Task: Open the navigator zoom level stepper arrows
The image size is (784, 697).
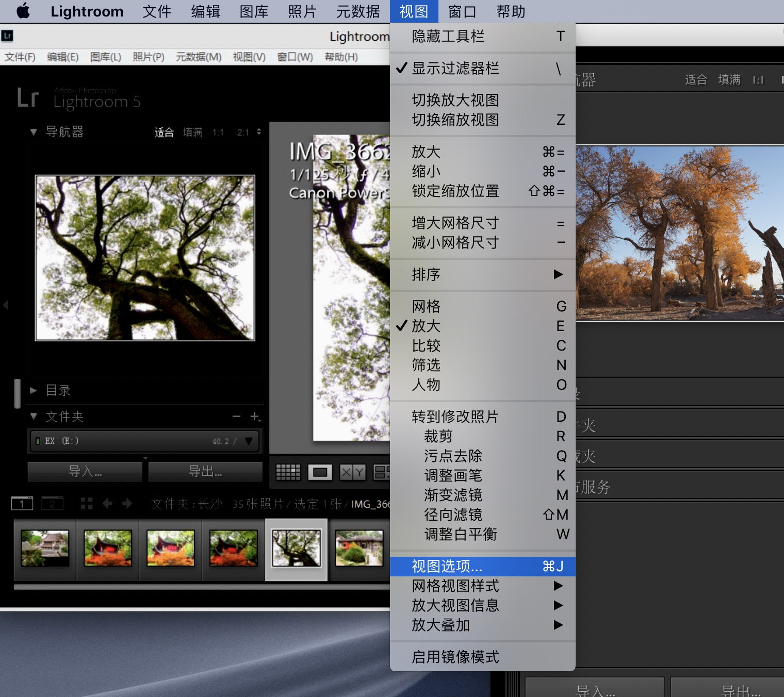Action: pos(258,132)
